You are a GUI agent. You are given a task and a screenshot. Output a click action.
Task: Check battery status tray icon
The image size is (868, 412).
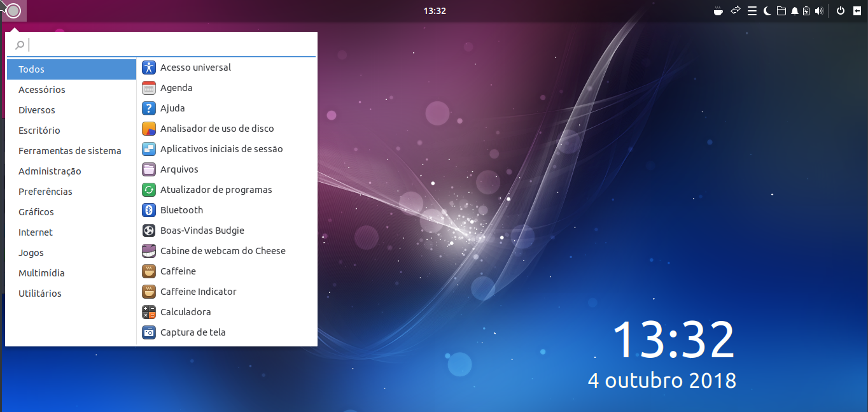(x=806, y=11)
